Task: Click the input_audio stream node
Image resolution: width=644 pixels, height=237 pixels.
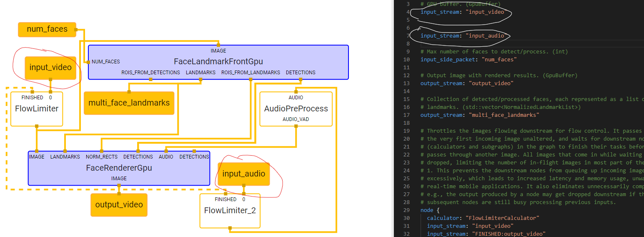Action: [x=244, y=174]
